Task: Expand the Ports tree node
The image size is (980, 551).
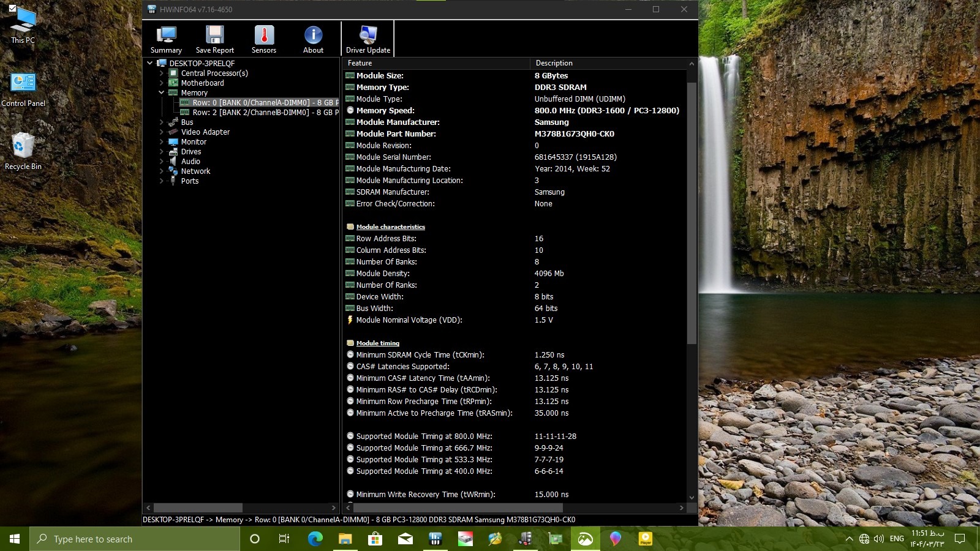Action: click(x=162, y=181)
